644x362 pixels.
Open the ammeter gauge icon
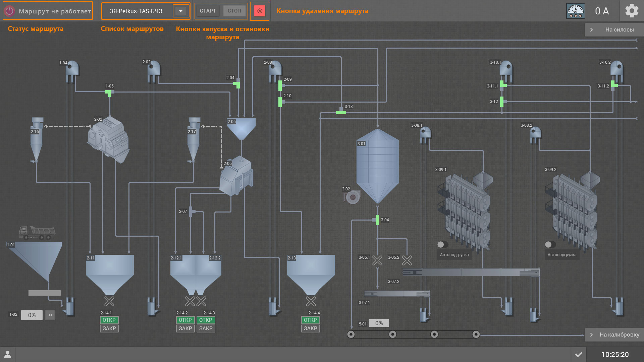(x=576, y=11)
